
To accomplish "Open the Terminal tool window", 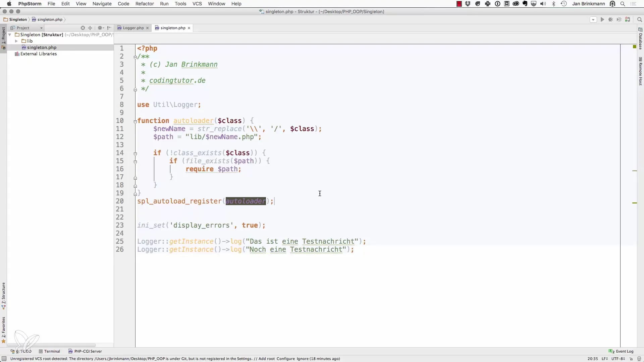I will [49, 351].
